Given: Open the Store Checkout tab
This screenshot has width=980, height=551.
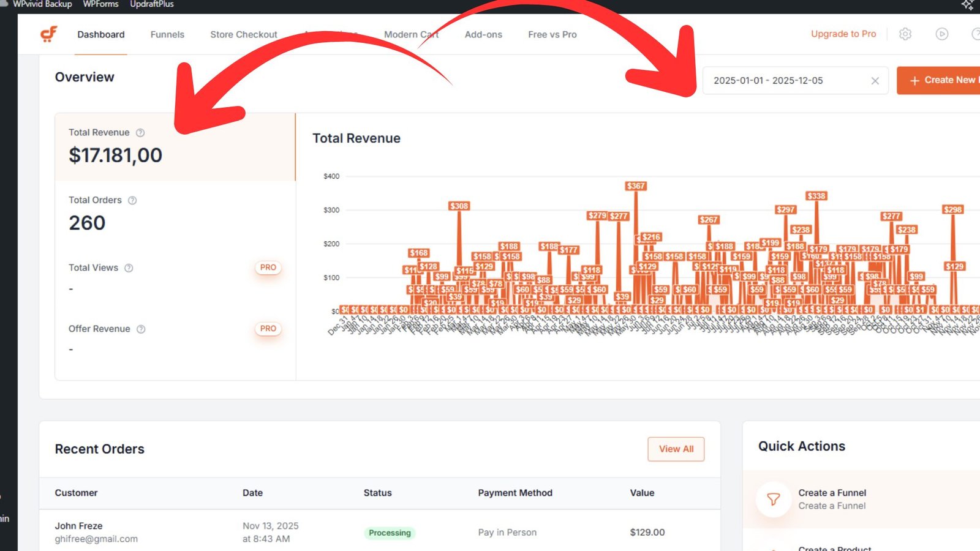Looking at the screenshot, I should 243,34.
